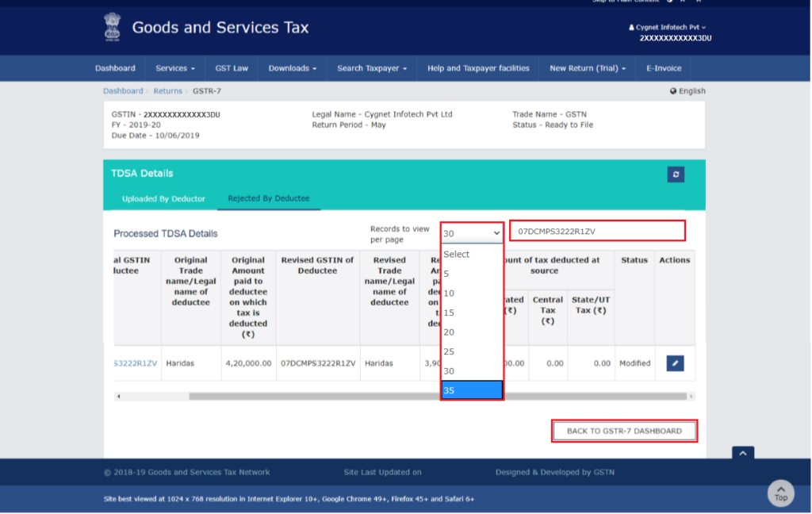Switch to the Rejected By Deductee tab
Viewport: 812px width, 514px height.
point(267,199)
